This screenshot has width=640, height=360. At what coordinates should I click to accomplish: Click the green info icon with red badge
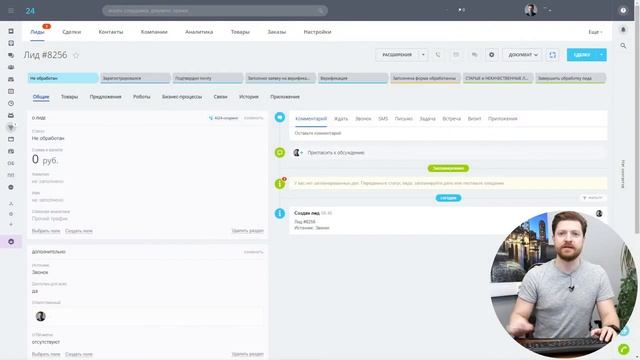pyautogui.click(x=280, y=183)
